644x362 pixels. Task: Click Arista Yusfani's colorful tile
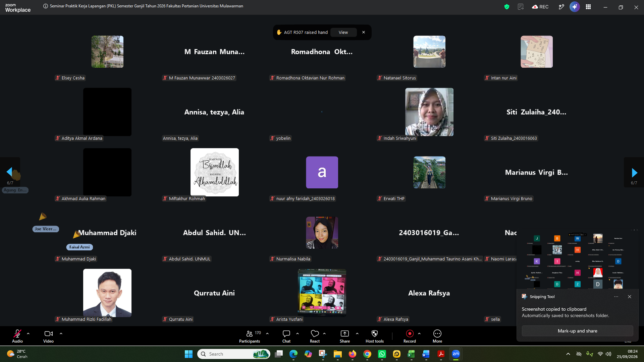pos(322,293)
